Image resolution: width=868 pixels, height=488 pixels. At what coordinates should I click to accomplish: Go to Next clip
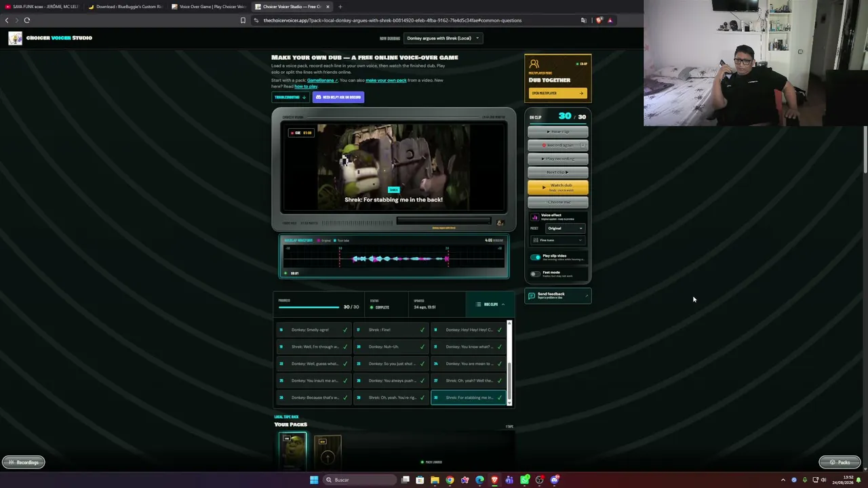[558, 172]
